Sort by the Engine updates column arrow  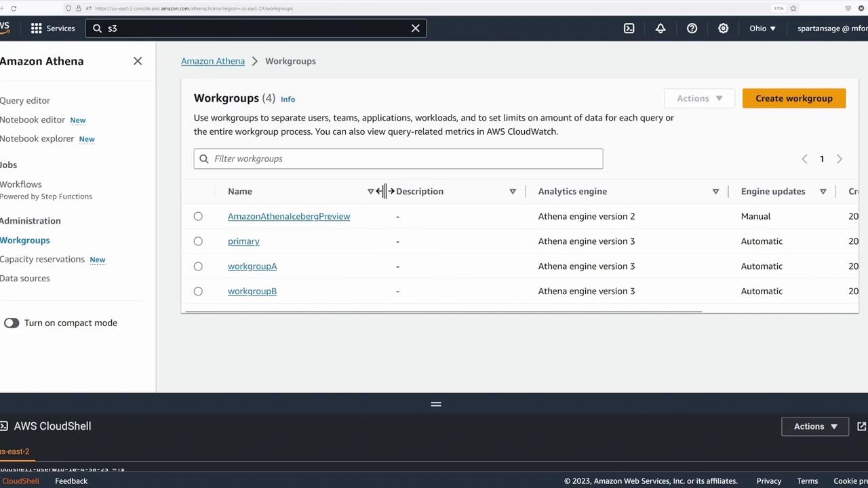(x=823, y=192)
